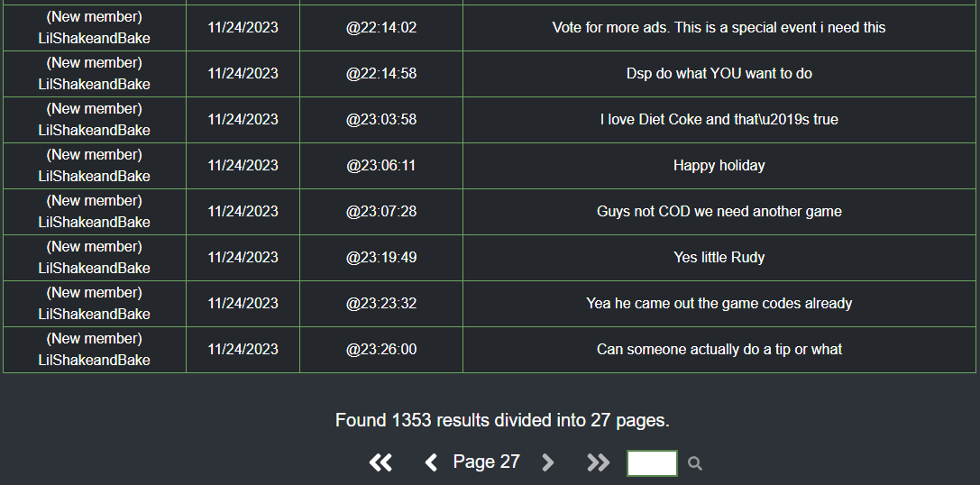The width and height of the screenshot is (980, 485).
Task: Click the "Happy holiday" message
Action: coord(719,166)
